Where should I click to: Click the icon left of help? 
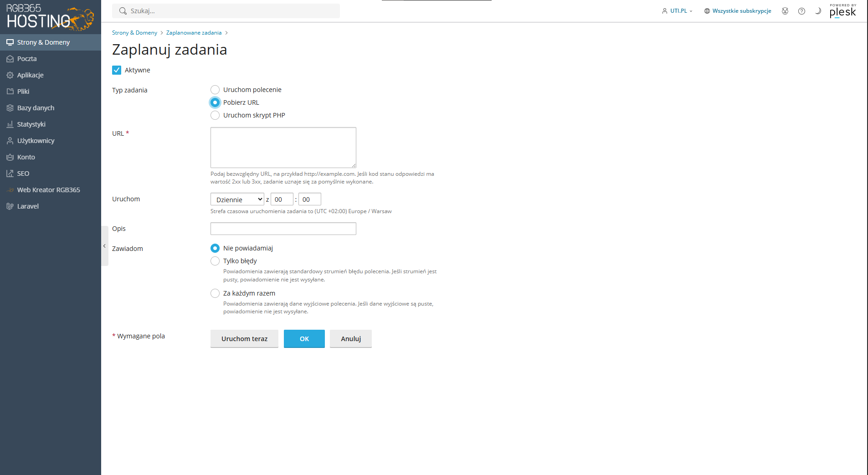(785, 11)
